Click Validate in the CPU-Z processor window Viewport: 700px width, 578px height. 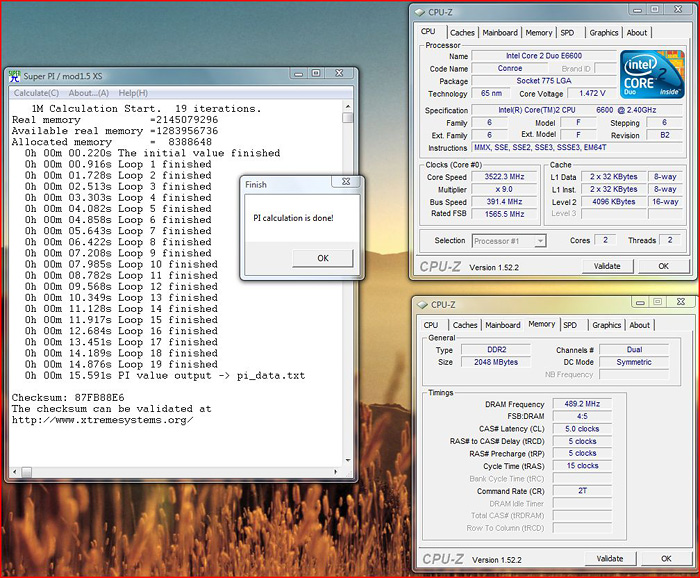[x=607, y=266]
